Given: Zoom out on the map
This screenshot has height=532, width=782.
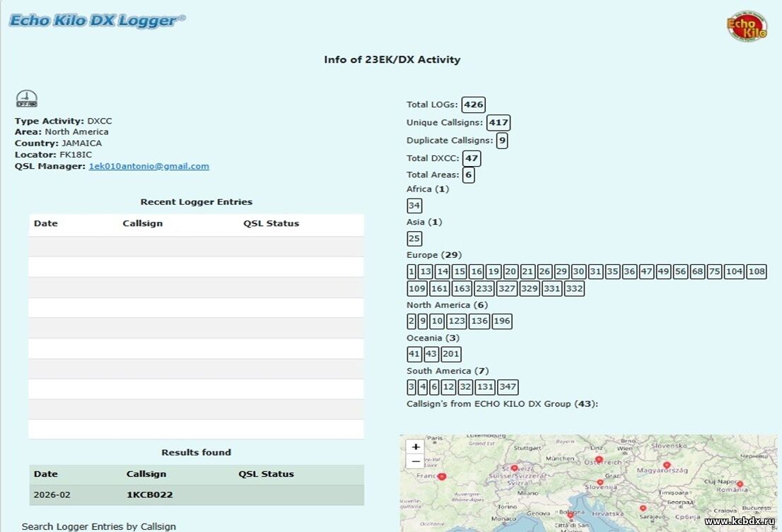Looking at the screenshot, I should (x=416, y=461).
